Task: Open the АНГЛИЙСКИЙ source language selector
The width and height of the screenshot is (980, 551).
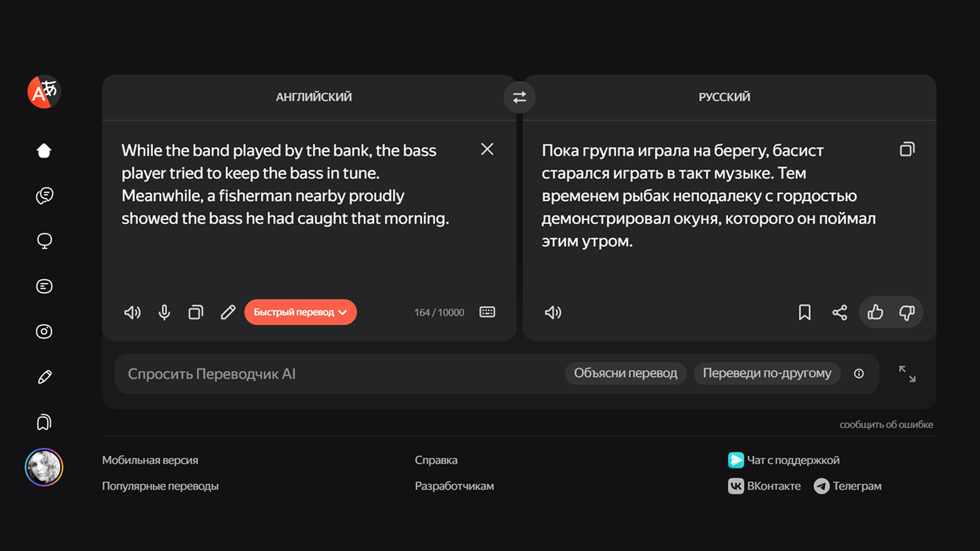Action: 313,97
